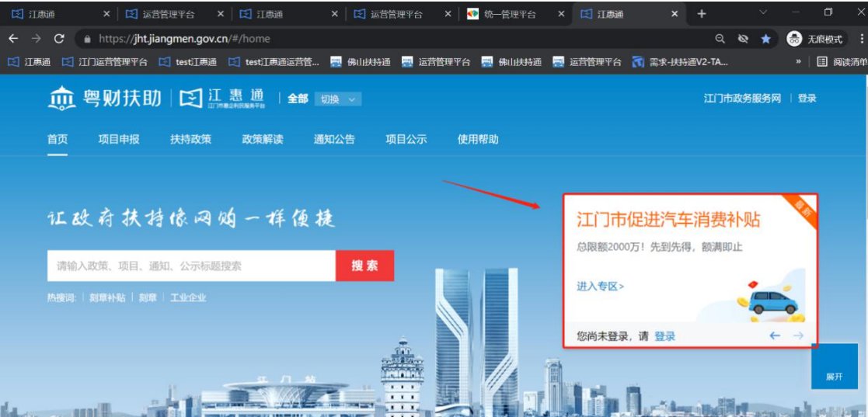This screenshot has width=868, height=417.
Task: Click the blocked cookies eye icon
Action: [x=743, y=39]
